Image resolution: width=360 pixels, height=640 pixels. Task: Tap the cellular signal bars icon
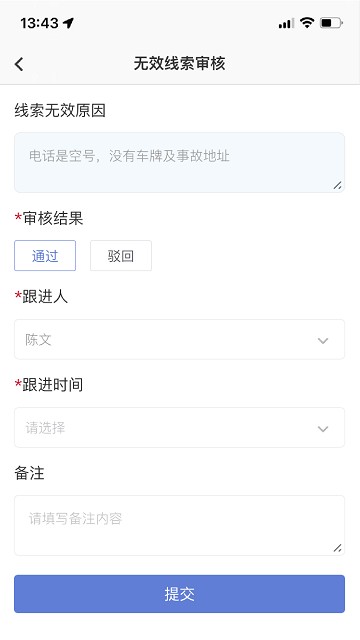[x=286, y=24]
